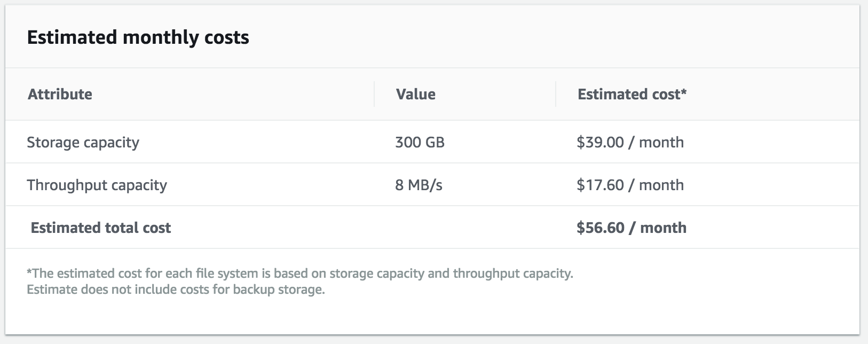Click the word 'month' in the storage cost
Viewport: 868px width, 344px height.
(x=661, y=142)
